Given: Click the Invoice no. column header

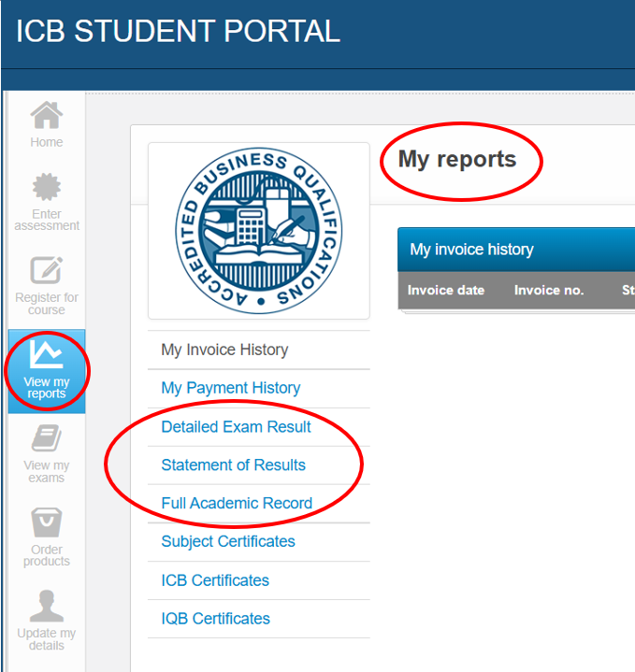Looking at the screenshot, I should [549, 290].
